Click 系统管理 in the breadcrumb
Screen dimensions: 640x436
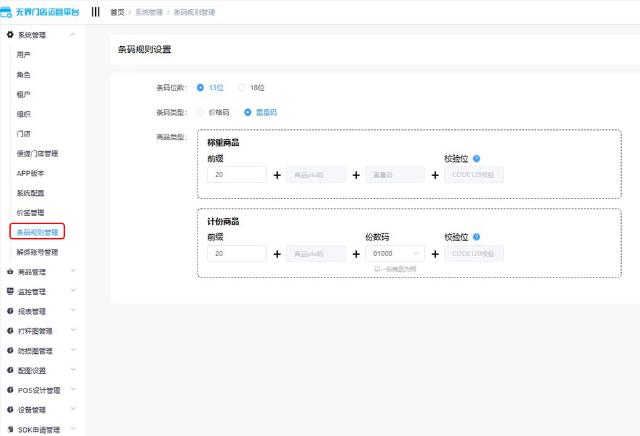click(x=149, y=12)
